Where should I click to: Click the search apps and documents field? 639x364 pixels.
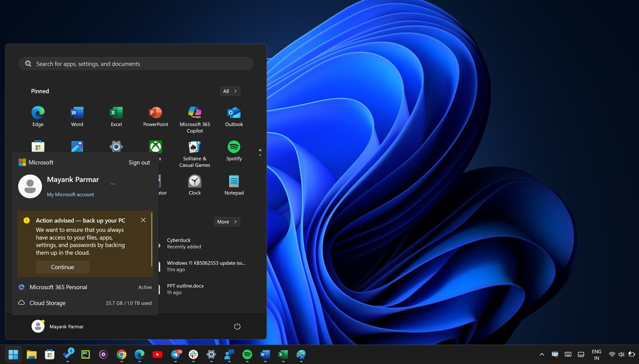135,64
